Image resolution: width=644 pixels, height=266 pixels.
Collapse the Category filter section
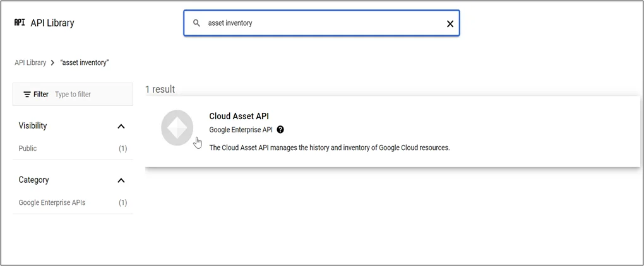[x=121, y=180]
